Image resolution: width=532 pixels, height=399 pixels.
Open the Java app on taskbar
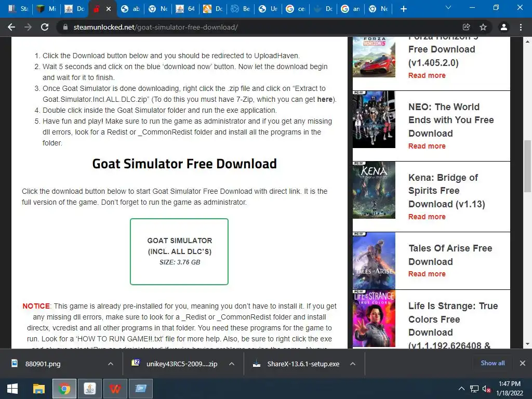[90, 389]
